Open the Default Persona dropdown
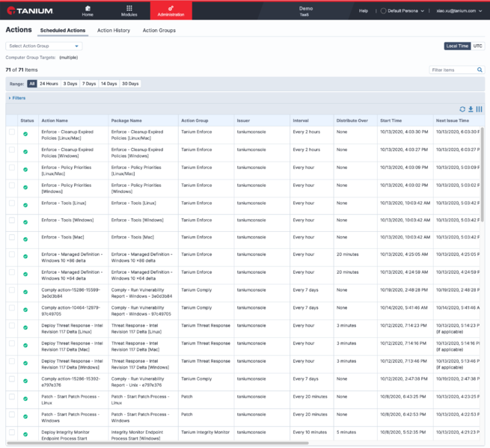Image resolution: width=490 pixels, height=448 pixels. [402, 10]
